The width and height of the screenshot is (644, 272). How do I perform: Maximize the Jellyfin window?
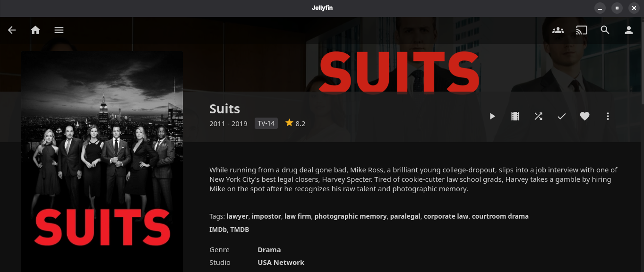pos(617,8)
